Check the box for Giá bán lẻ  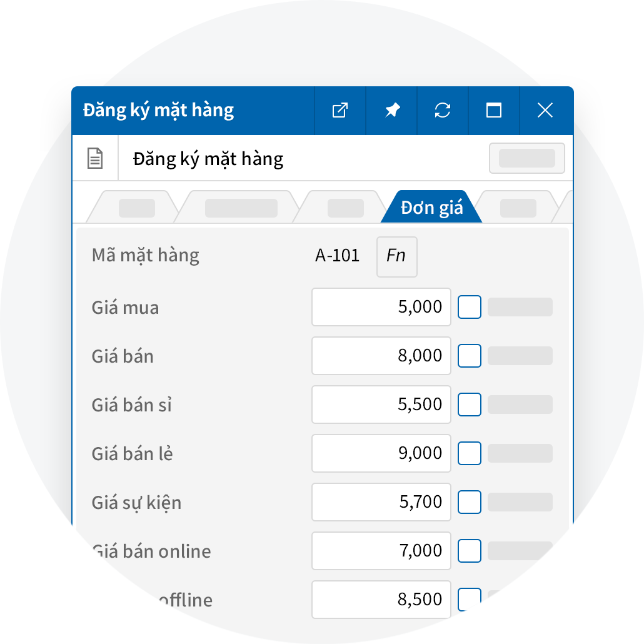click(470, 453)
